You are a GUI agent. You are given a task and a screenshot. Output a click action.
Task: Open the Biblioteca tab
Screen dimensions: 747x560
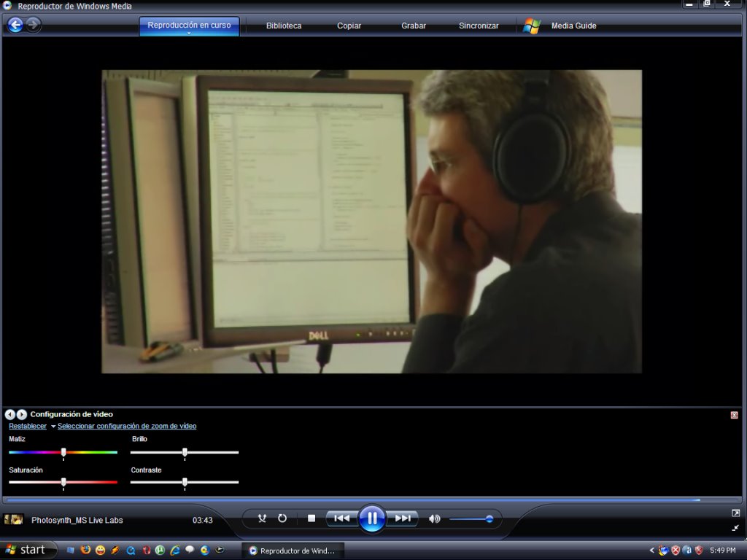tap(284, 26)
